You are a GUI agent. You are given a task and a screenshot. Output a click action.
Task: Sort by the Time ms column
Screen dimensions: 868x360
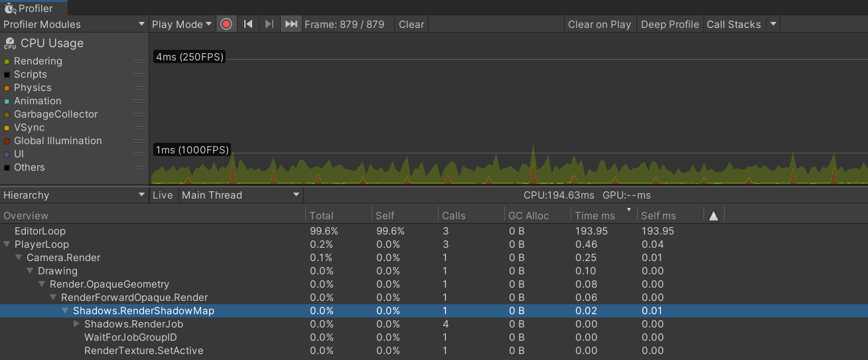pyautogui.click(x=595, y=216)
